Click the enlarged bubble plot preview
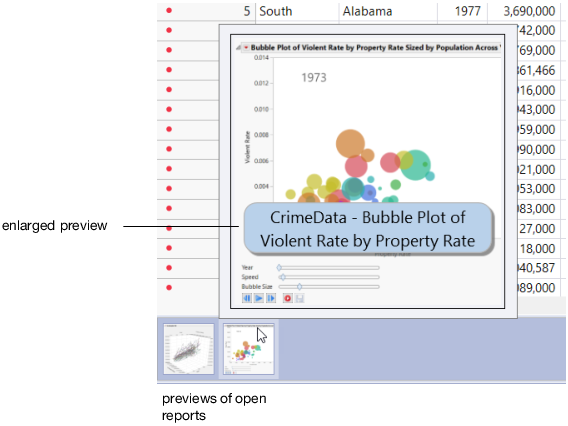568x426 pixels. click(x=367, y=171)
